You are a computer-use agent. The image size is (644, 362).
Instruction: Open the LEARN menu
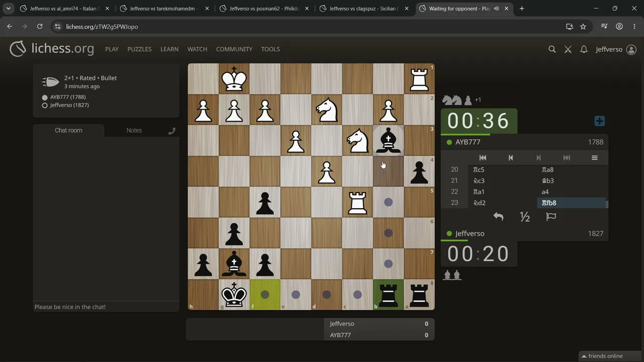(x=170, y=49)
